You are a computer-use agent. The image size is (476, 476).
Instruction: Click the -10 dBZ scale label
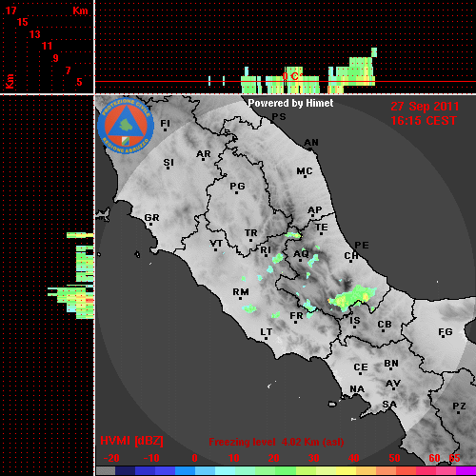pos(151,458)
